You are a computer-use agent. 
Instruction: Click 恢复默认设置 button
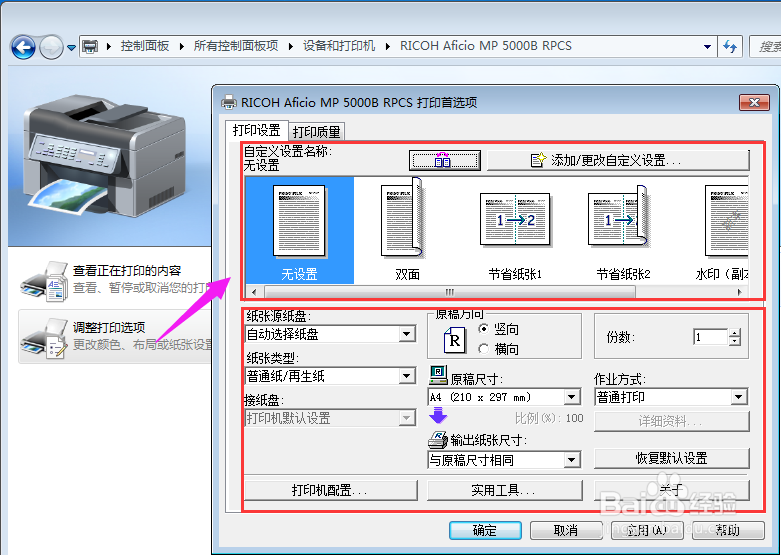pyautogui.click(x=671, y=458)
